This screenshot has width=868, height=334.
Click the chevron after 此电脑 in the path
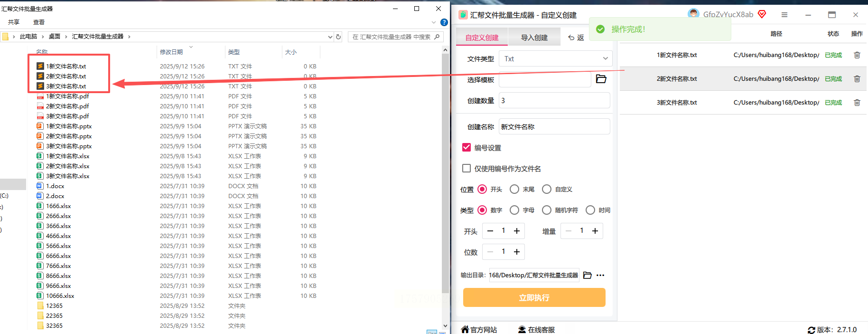[x=43, y=37]
